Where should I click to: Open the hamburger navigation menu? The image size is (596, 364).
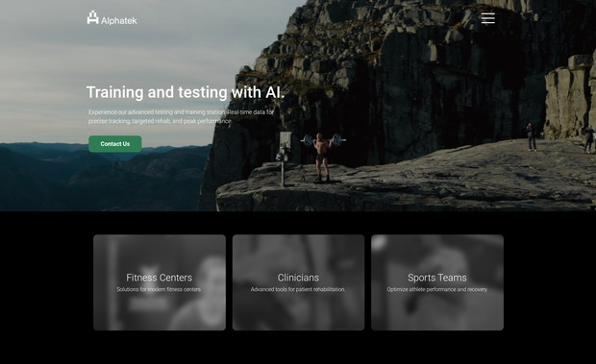(487, 18)
